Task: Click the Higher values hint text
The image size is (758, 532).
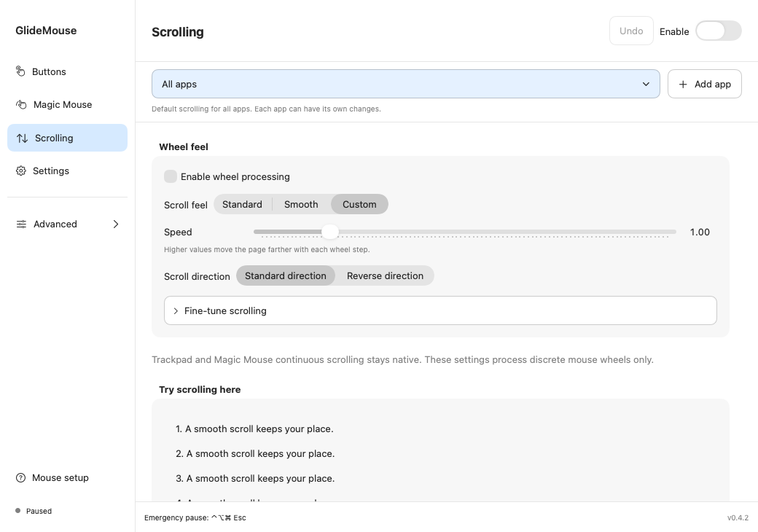Action: point(267,250)
